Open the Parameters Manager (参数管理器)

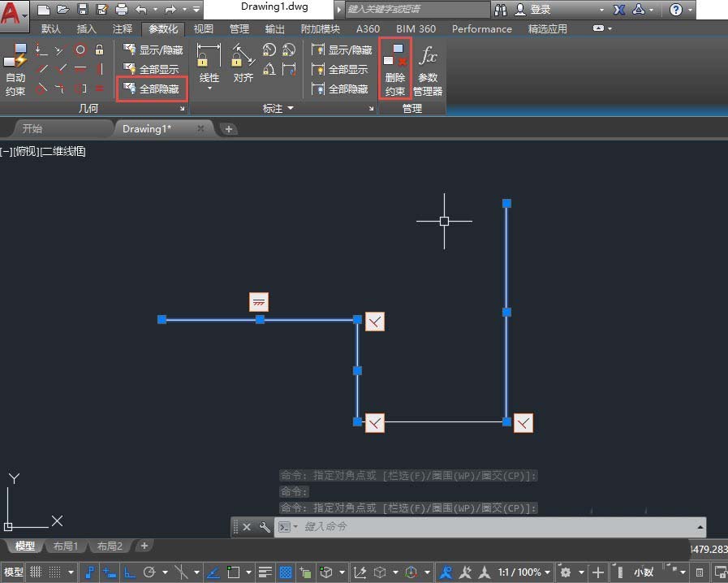[x=428, y=69]
